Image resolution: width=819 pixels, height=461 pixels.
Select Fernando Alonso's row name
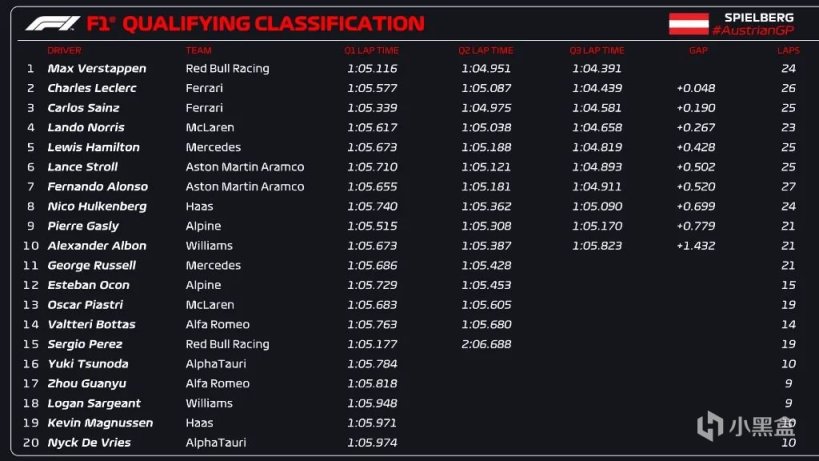98,187
